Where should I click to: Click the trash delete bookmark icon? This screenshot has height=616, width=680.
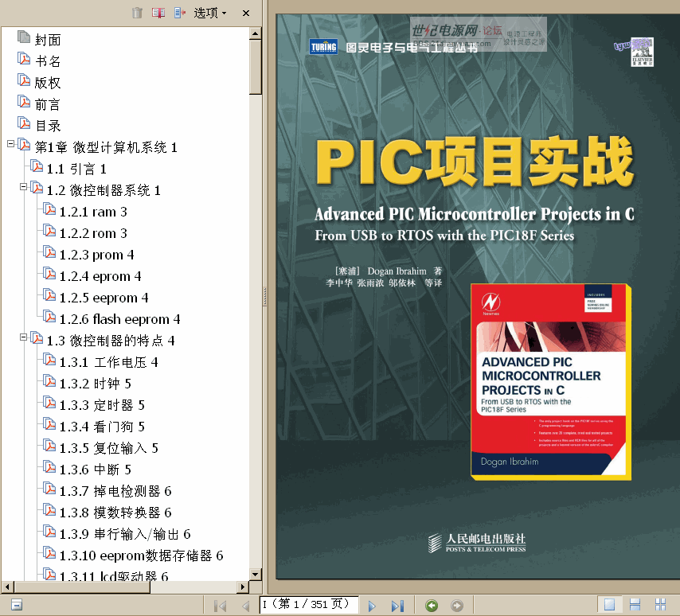[x=137, y=13]
